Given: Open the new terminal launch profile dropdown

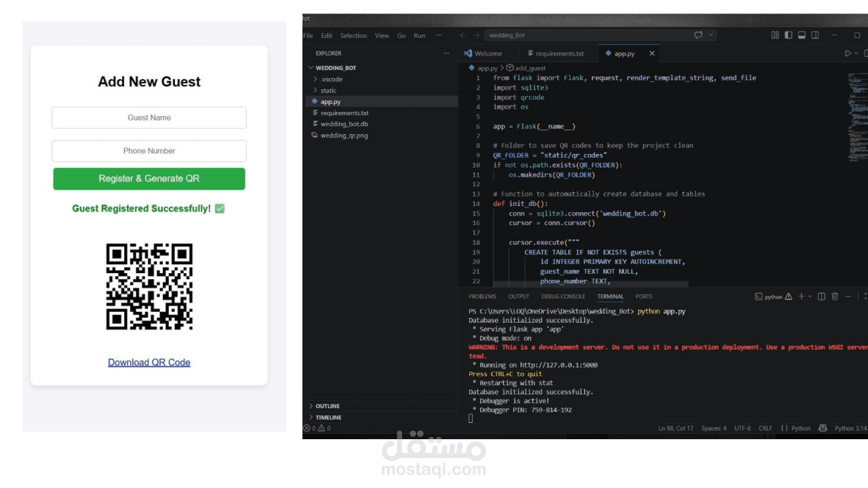Looking at the screenshot, I should [810, 296].
